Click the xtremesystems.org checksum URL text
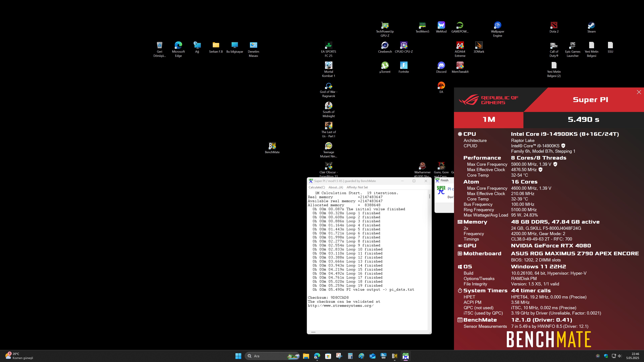644x362 pixels. [341, 306]
